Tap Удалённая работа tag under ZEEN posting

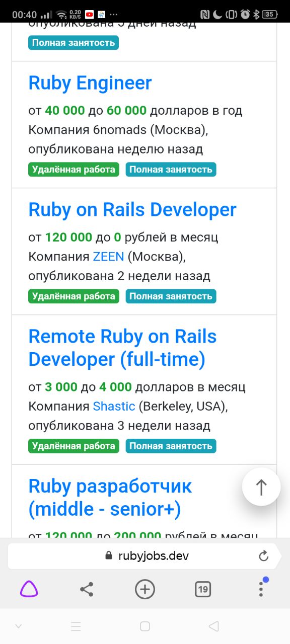click(x=74, y=296)
